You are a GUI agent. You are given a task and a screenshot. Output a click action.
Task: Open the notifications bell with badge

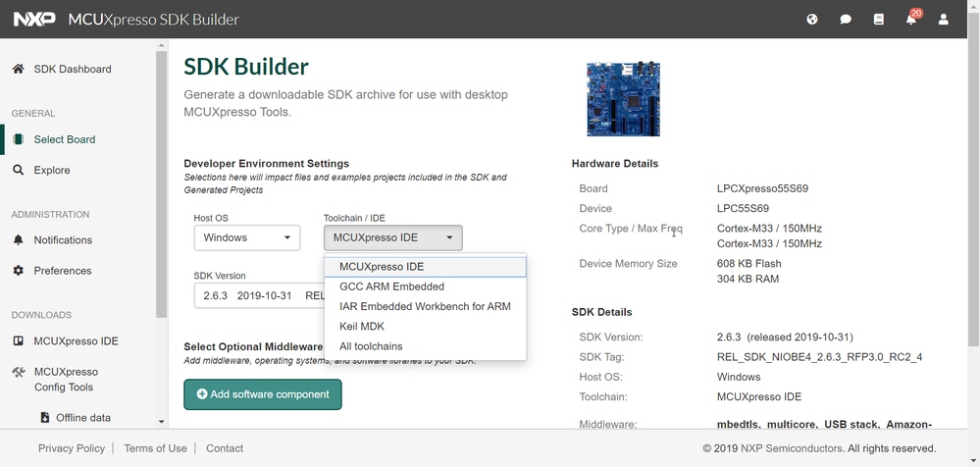pos(911,20)
